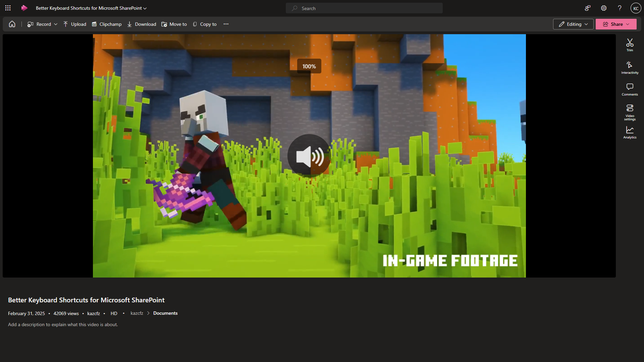
Task: Click Download in the toolbar
Action: (142, 24)
